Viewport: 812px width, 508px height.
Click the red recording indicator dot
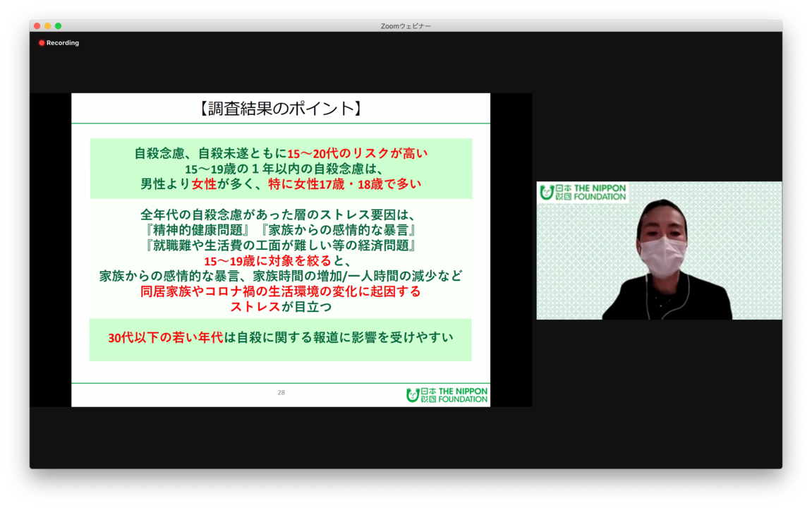42,43
